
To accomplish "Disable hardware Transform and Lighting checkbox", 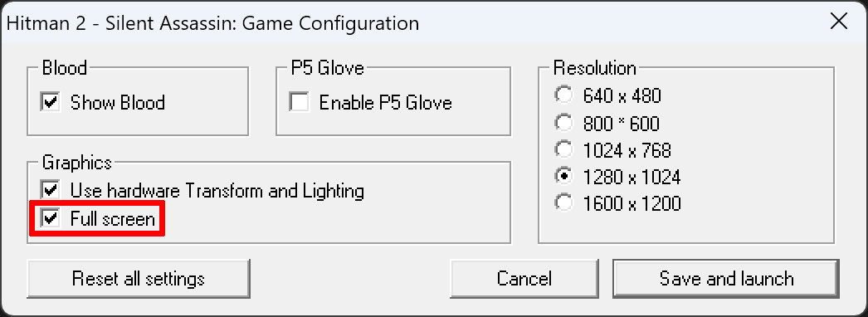I will tap(51, 191).
